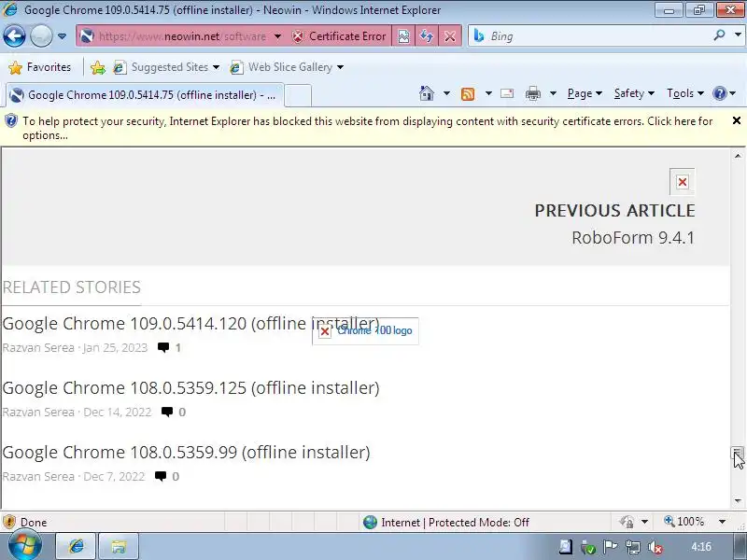Click the Neowin site icon in address bar
Screen dimensions: 747x560
(86, 36)
